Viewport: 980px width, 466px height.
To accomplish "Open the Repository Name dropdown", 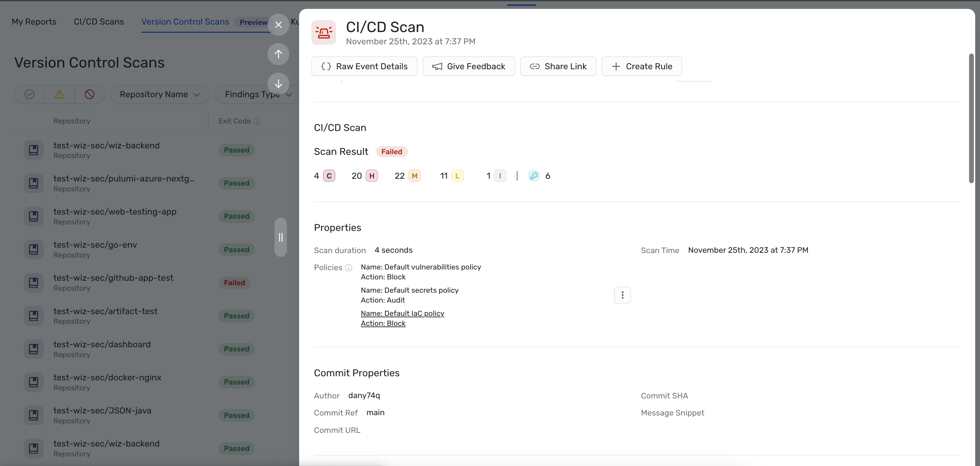I will click(x=160, y=94).
